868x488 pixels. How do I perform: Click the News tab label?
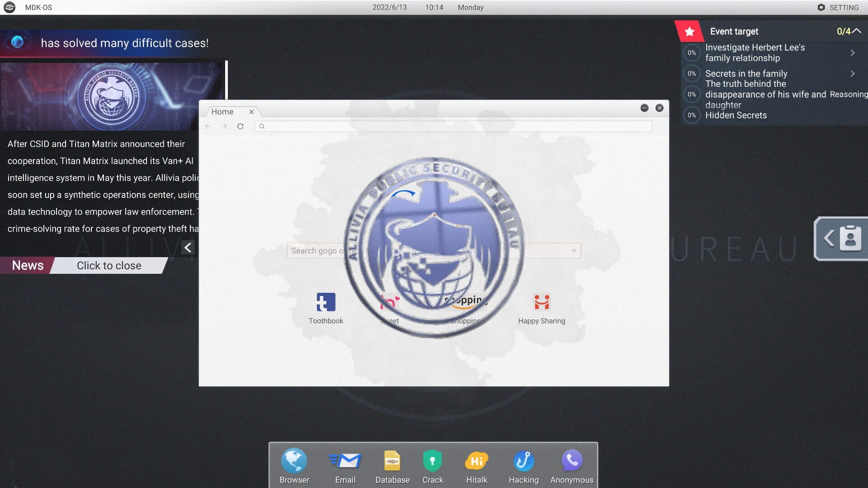pos(28,265)
